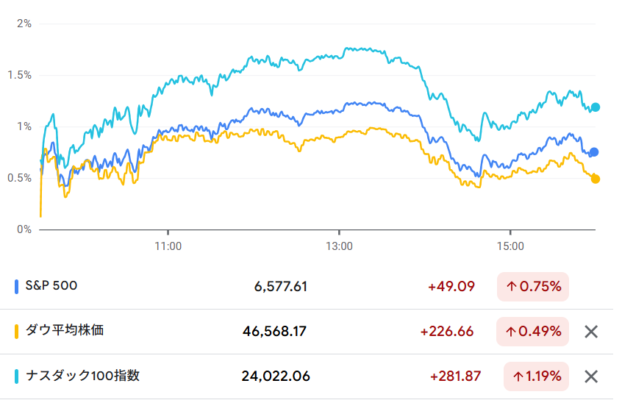
Task: Select the yellow Dow endpoint dot
Action: click(595, 179)
